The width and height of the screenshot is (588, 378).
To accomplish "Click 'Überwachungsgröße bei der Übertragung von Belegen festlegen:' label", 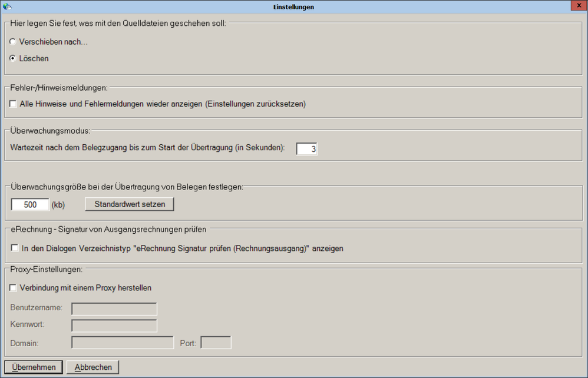I will [127, 187].
